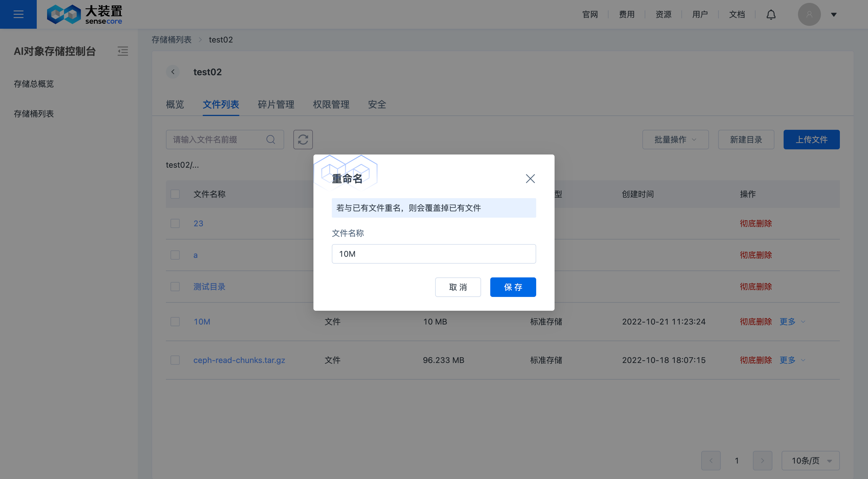Click the 官网 link in the top bar
868x479 pixels.
click(x=590, y=14)
